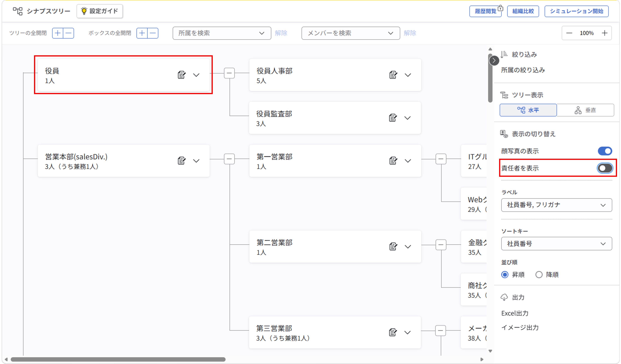Expand the 役員人事部 box chevron
Viewport: 621px width, 364px height.
[x=408, y=75]
